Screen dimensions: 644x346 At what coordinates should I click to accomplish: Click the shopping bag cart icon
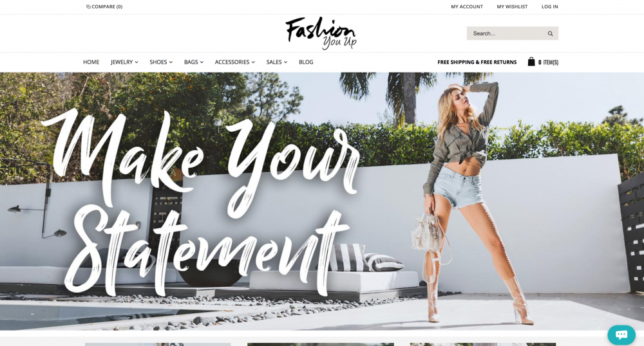coord(531,62)
